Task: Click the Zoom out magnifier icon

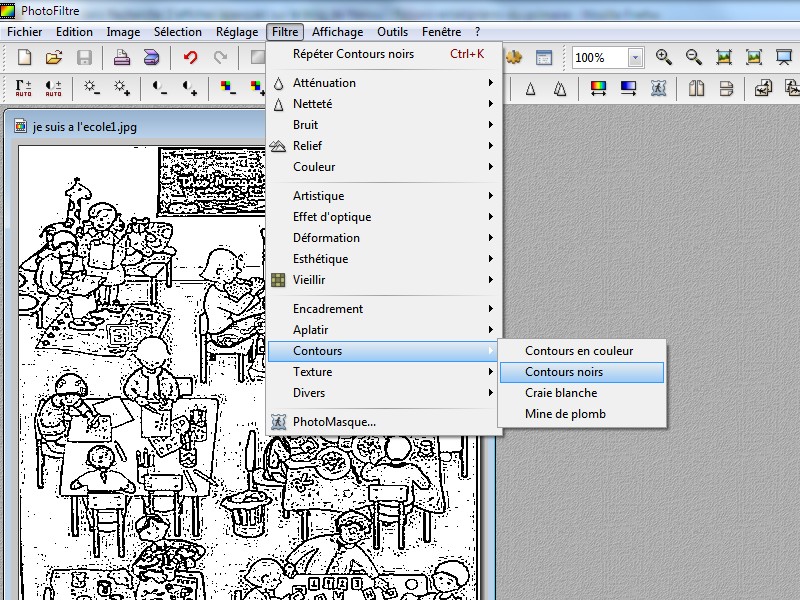Action: (693, 58)
